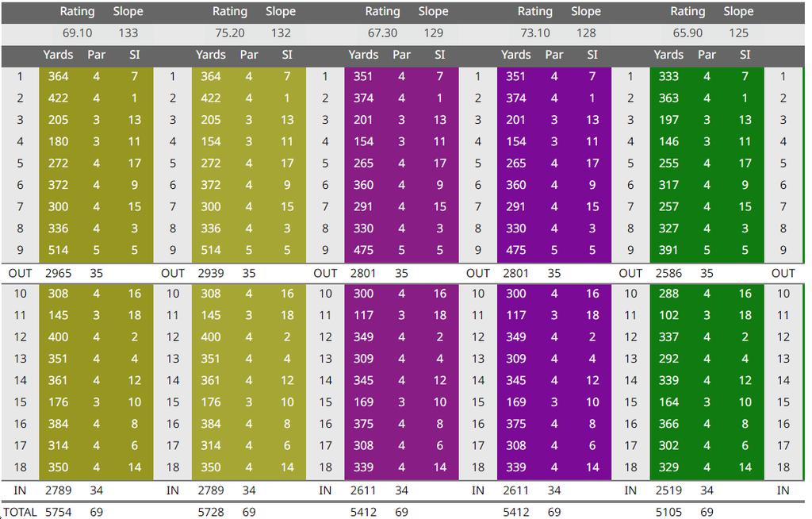Click the slope value 125
The height and width of the screenshot is (519, 812).
click(738, 33)
